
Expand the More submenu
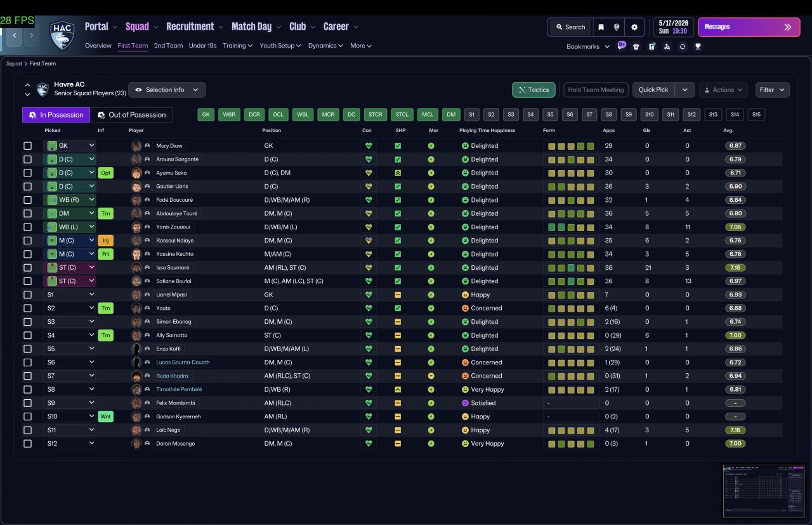[360, 46]
